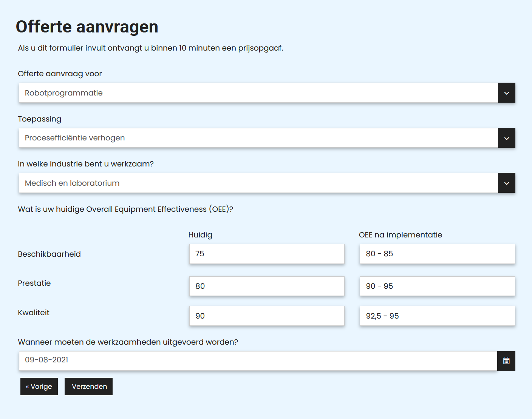Click the Kwaliteit range field showing 92,5 - 95
Viewport: 532px width, 419px height.
click(437, 316)
